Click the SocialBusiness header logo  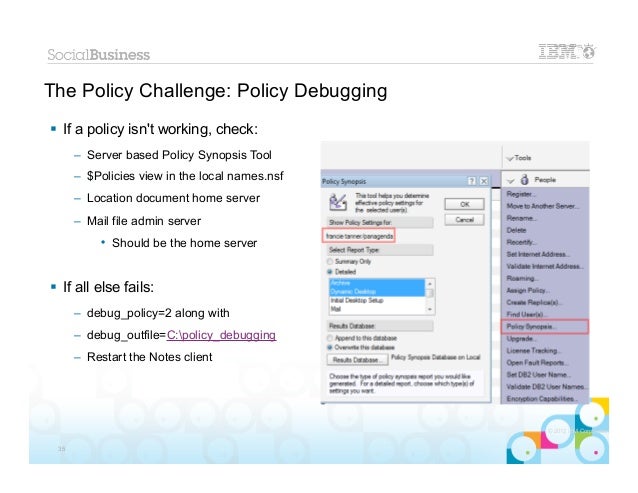pos(98,55)
